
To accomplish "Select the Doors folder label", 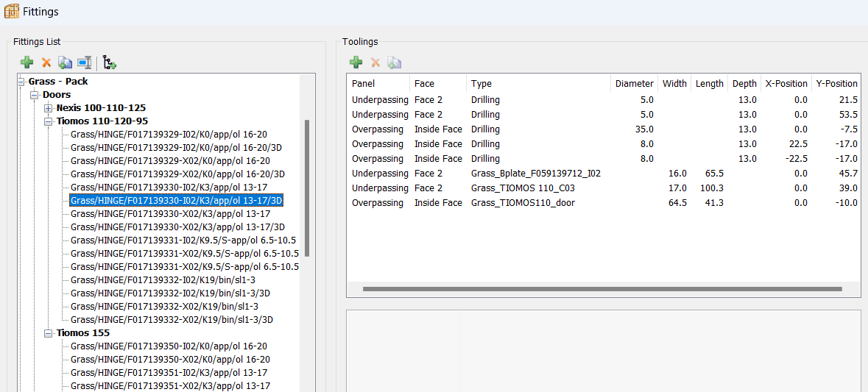I will tap(57, 95).
